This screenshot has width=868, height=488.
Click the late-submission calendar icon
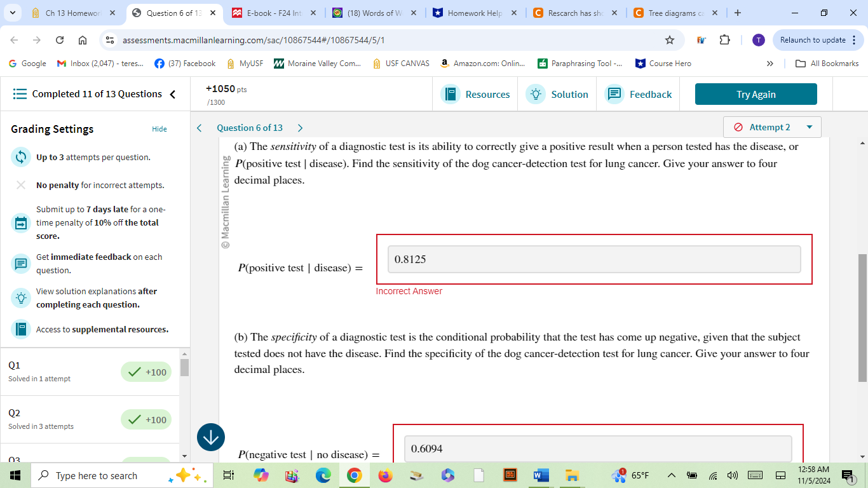pos(21,222)
